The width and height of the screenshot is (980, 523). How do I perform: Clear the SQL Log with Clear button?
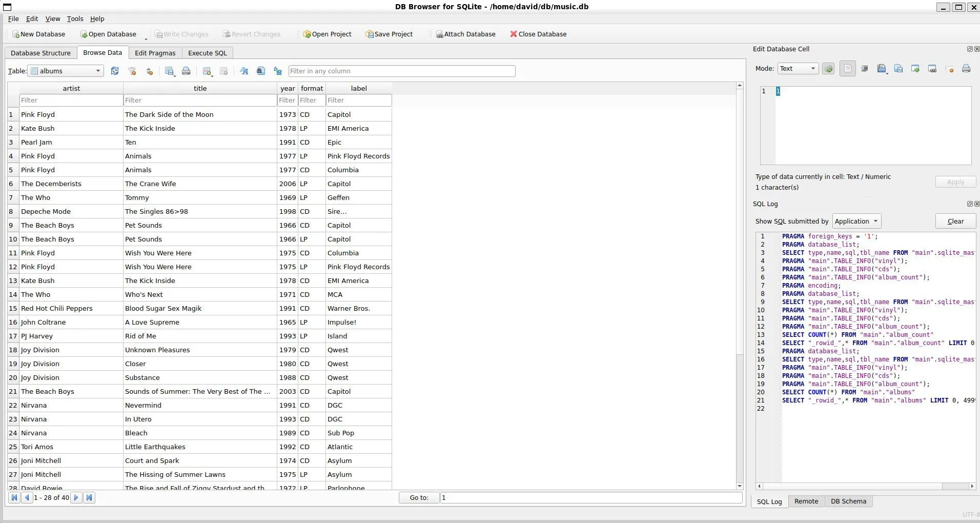pyautogui.click(x=955, y=222)
